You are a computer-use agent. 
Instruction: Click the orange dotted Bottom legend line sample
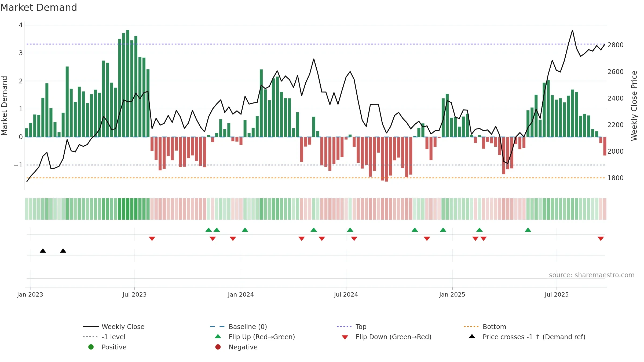[x=471, y=327]
